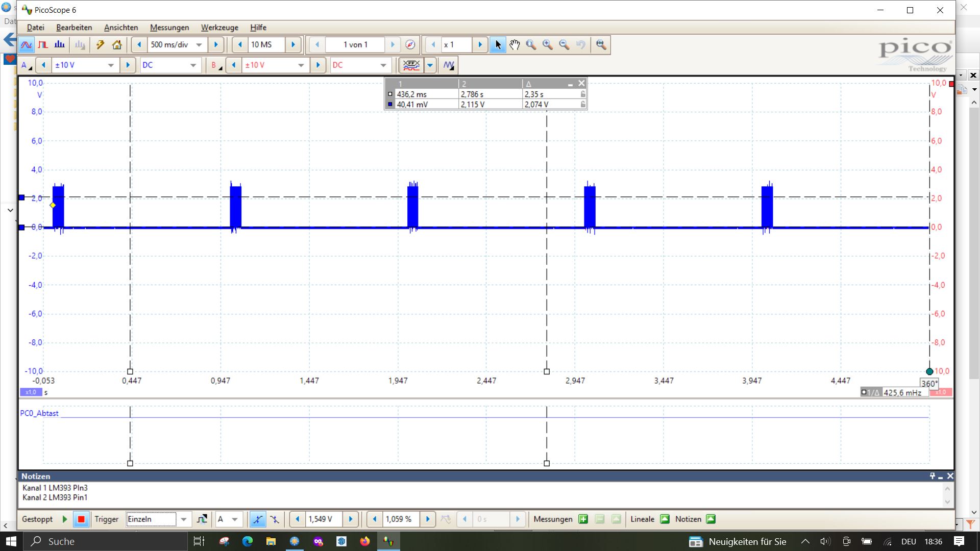
Task: Toggle the Notizen panel button
Action: pos(710,519)
